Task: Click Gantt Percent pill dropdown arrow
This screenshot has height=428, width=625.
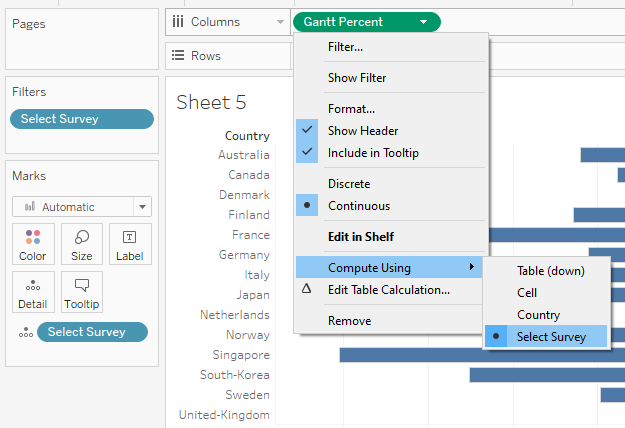Action: (424, 21)
